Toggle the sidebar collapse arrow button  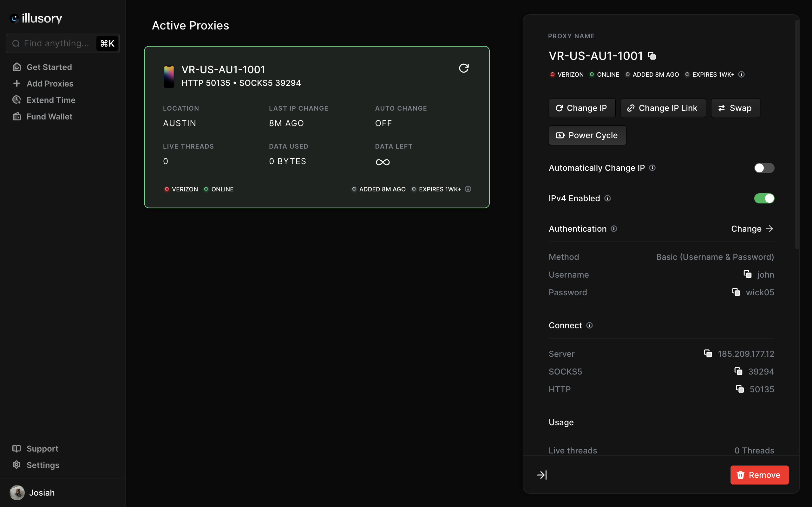coord(542,475)
